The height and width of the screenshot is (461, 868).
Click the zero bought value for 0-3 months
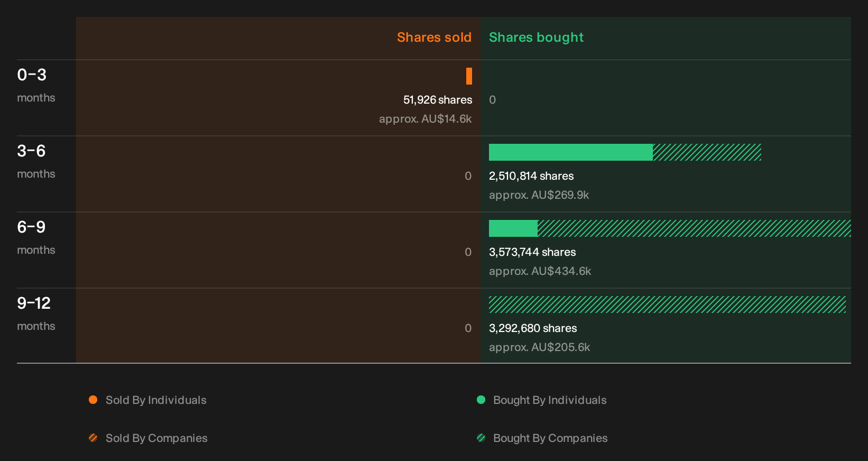pos(492,100)
